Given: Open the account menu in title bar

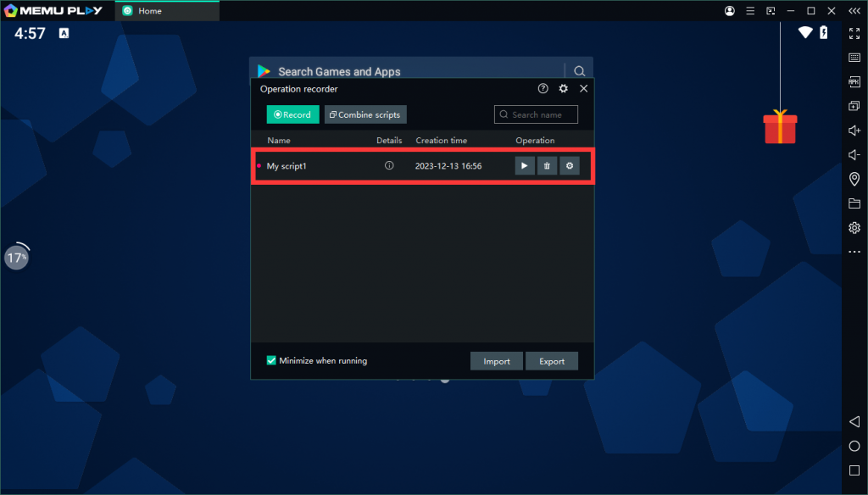Looking at the screenshot, I should [729, 11].
